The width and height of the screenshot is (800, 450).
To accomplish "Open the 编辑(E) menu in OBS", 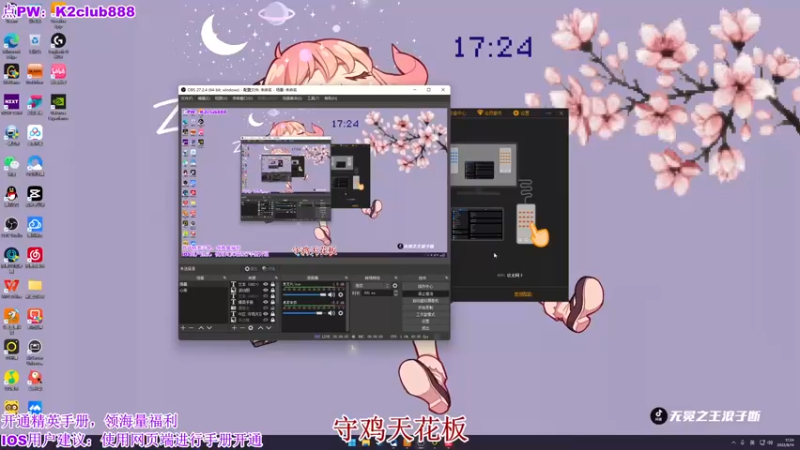I will (x=204, y=98).
